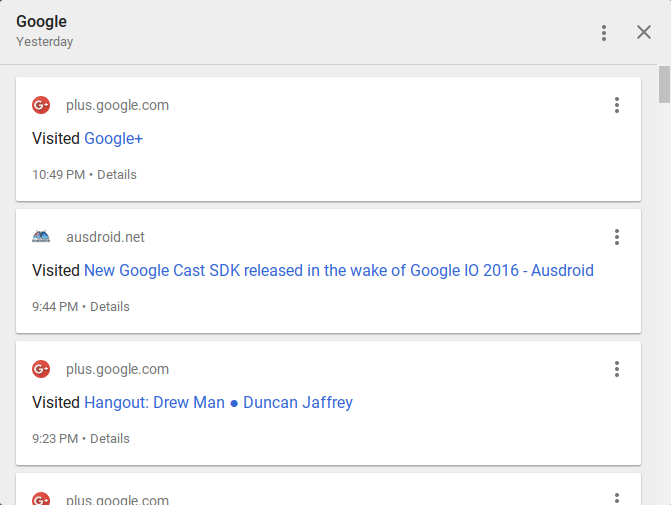Close the Google activity panel

pos(644,32)
